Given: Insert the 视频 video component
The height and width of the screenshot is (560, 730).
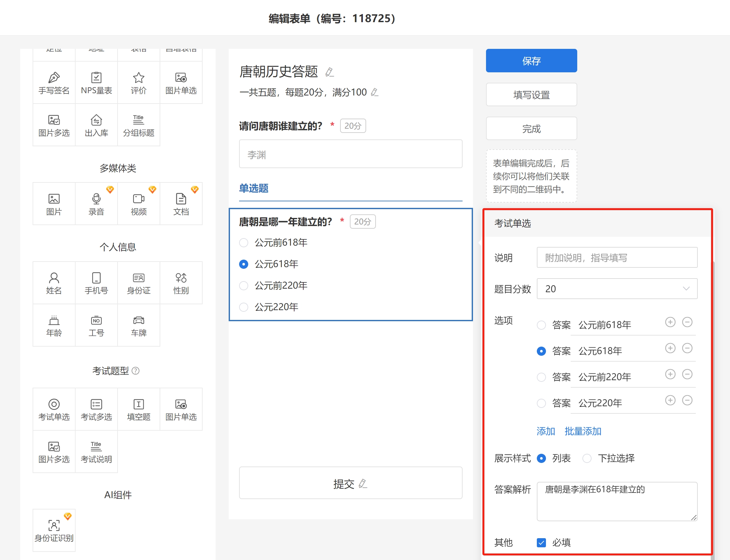Looking at the screenshot, I should pos(139,204).
